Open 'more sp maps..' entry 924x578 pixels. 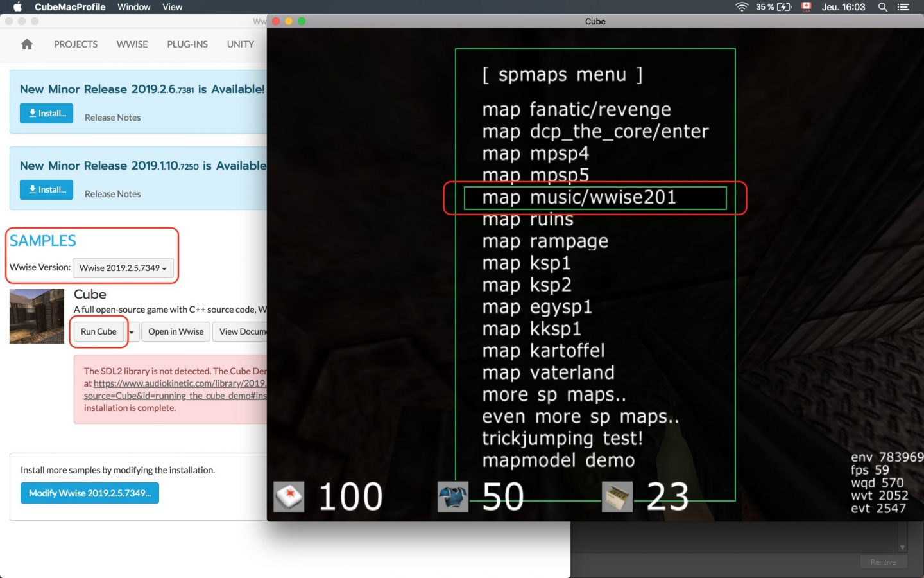(554, 394)
